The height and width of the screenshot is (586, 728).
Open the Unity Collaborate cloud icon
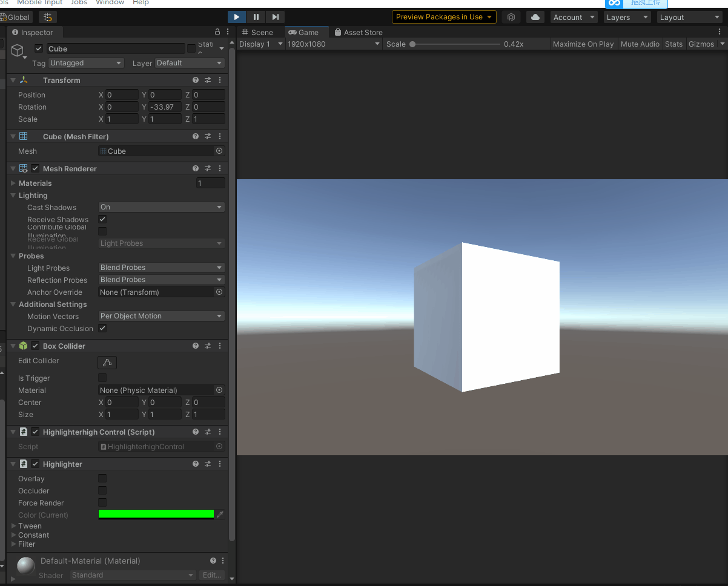(535, 16)
